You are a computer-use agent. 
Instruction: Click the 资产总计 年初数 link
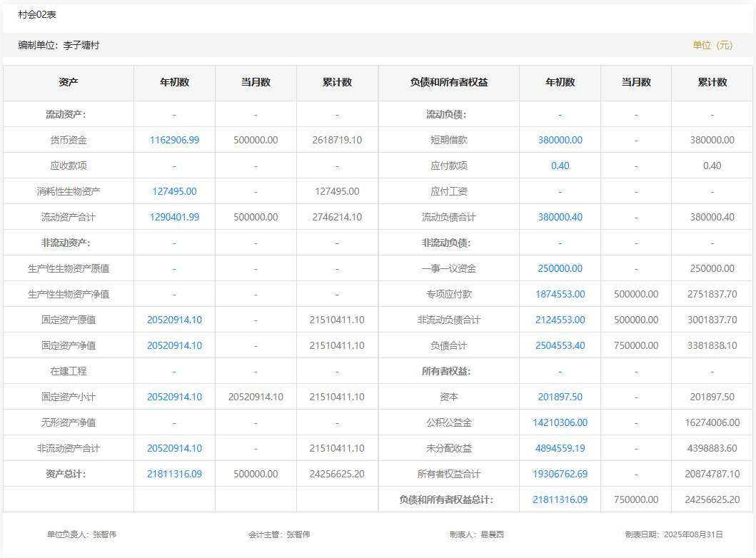[x=174, y=474]
